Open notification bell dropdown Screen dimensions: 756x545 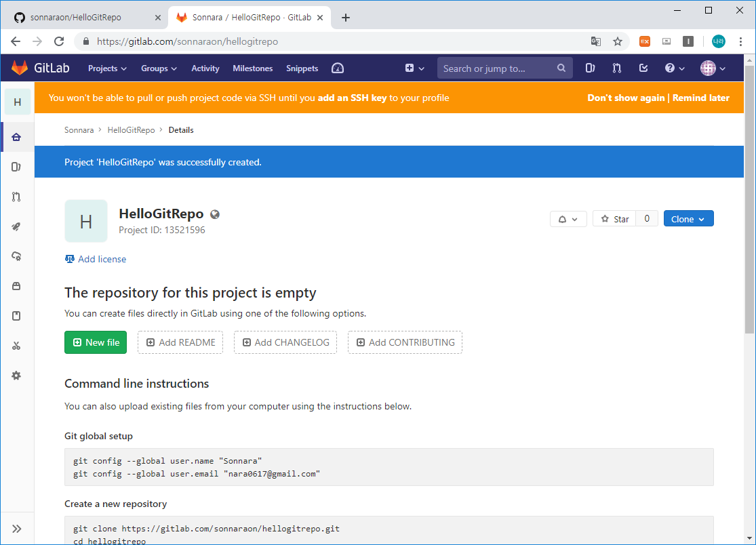568,219
